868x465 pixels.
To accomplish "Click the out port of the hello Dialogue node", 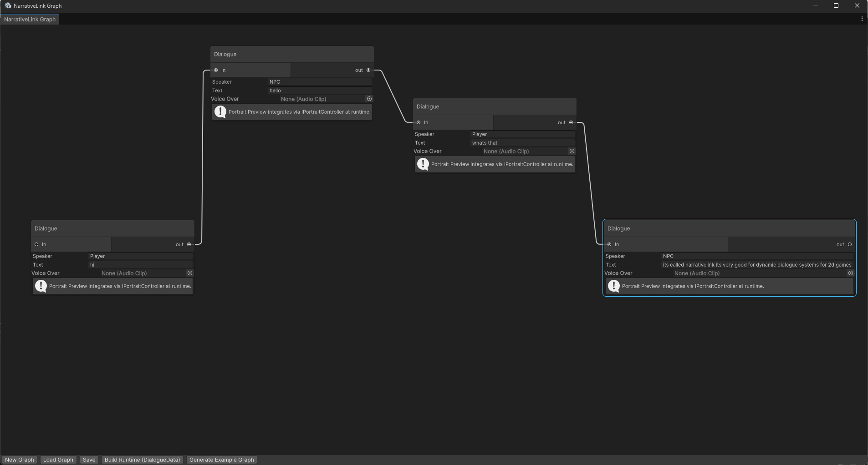I will 368,70.
